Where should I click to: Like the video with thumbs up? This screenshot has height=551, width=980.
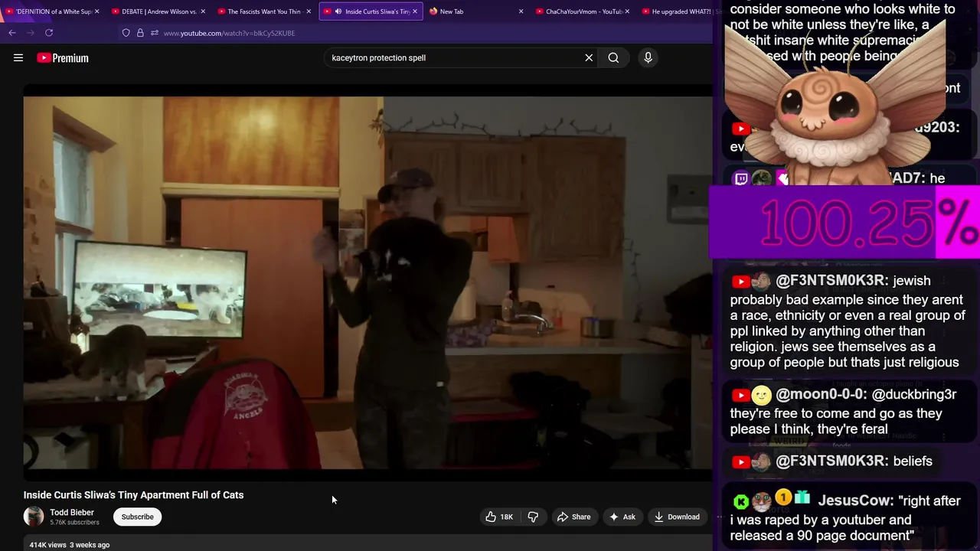pyautogui.click(x=498, y=517)
